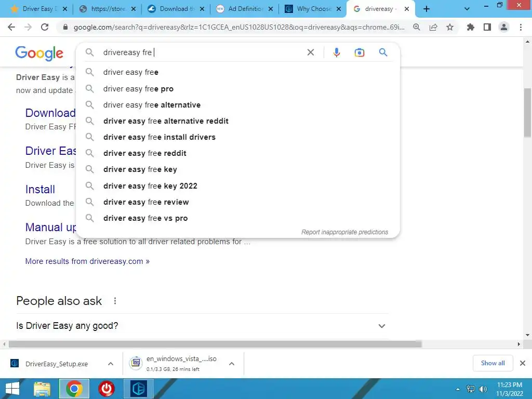Image resolution: width=532 pixels, height=399 pixels.
Task: Open the Chrome profile avatar
Action: tap(504, 27)
